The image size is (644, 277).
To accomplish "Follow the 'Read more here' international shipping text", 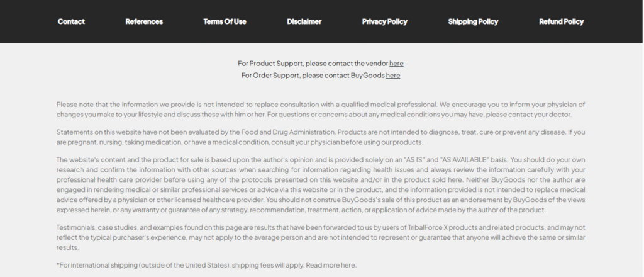I will [x=331, y=265].
